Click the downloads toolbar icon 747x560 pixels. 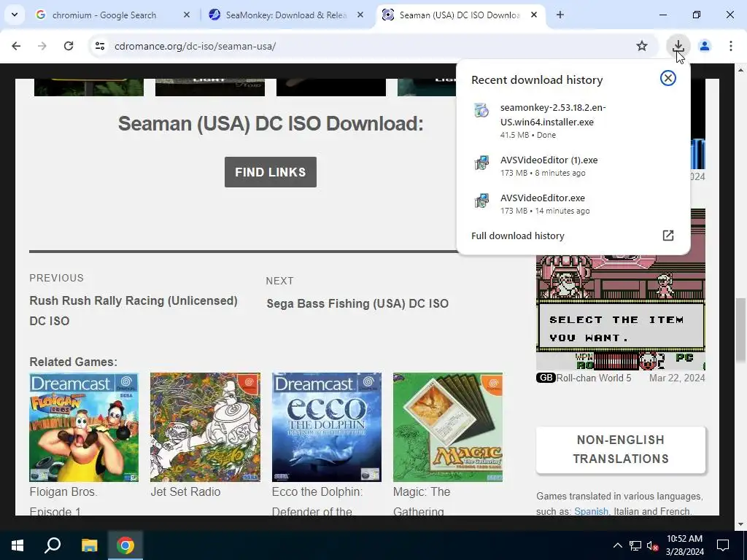pyautogui.click(x=678, y=46)
